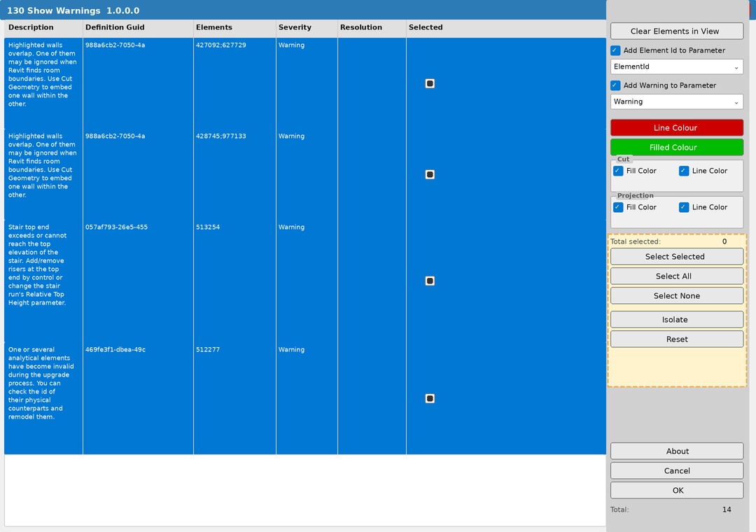
Task: Disable Add Element Id to Parameter
Action: click(x=615, y=50)
